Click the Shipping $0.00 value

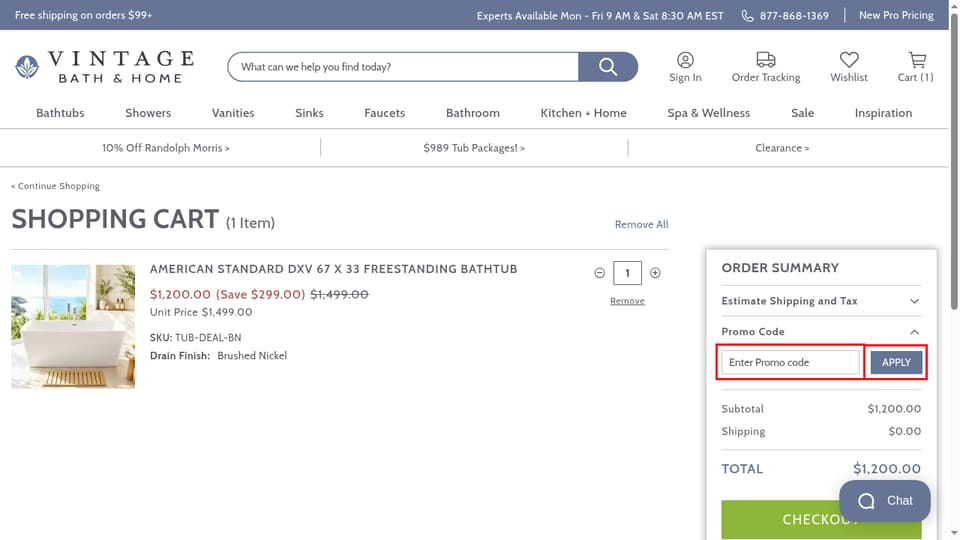pyautogui.click(x=904, y=431)
